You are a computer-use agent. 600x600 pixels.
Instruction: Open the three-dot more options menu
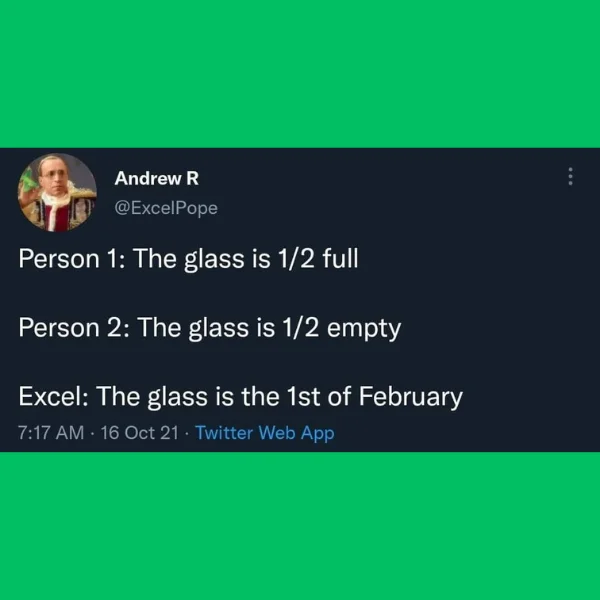(570, 176)
